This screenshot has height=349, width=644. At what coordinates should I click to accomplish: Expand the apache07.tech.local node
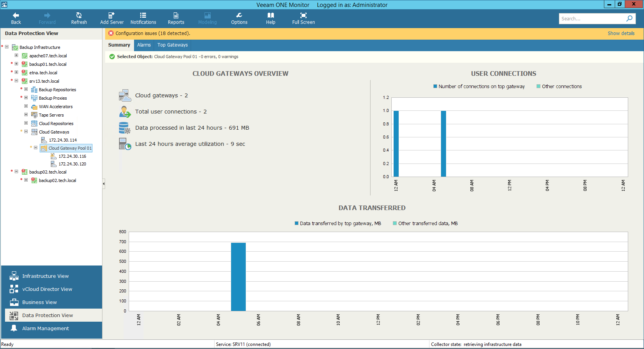16,55
